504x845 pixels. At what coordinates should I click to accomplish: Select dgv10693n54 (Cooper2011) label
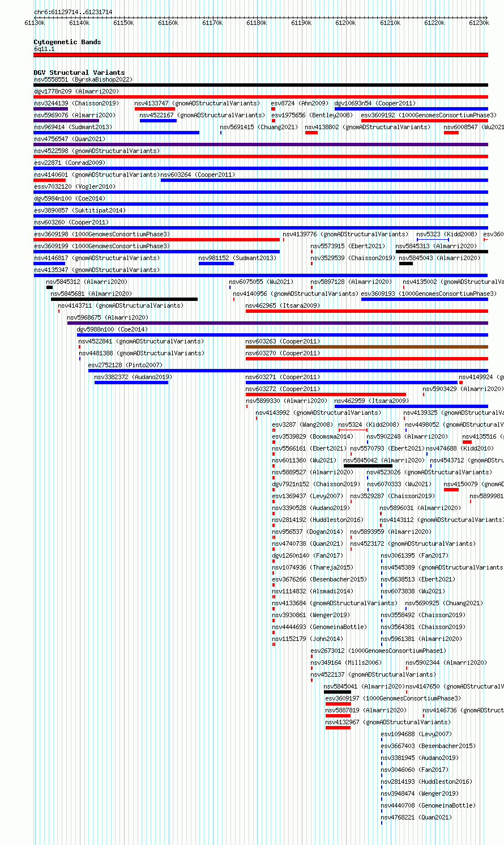[x=375, y=104]
